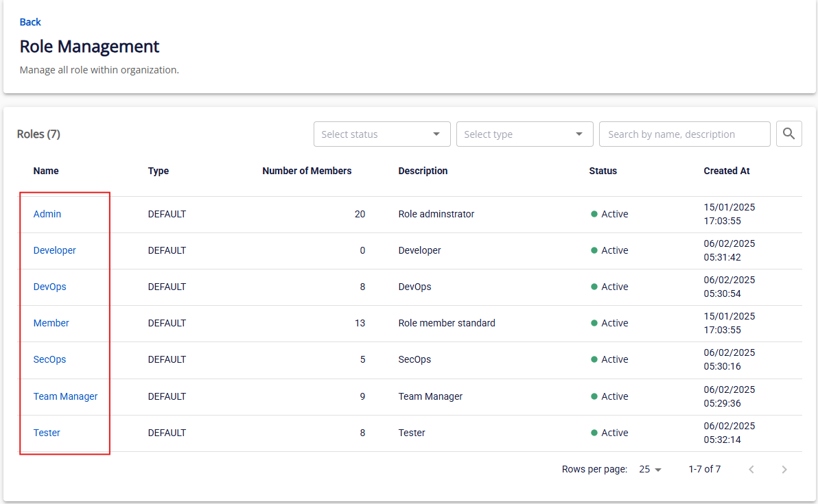The width and height of the screenshot is (818, 504).
Task: Open the SecOps role
Action: point(50,359)
